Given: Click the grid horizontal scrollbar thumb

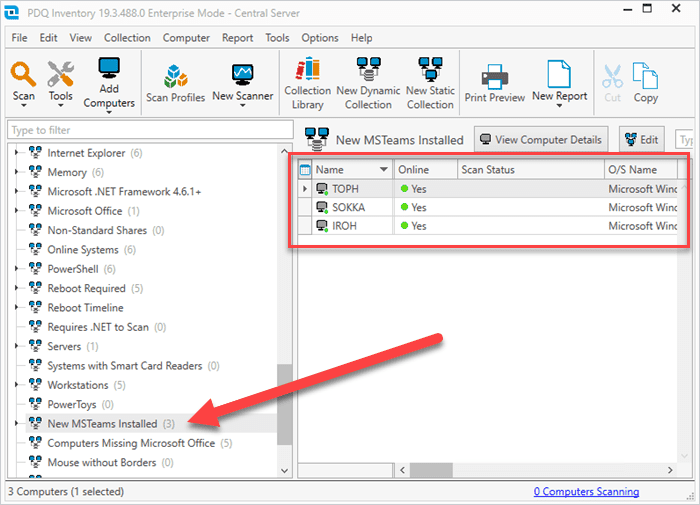Looking at the screenshot, I should pos(431,470).
